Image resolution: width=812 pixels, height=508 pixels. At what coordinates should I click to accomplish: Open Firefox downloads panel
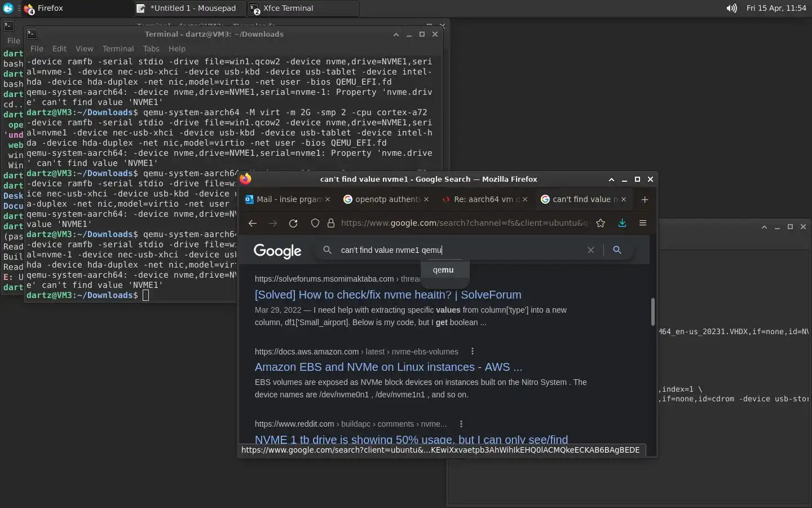[622, 223]
